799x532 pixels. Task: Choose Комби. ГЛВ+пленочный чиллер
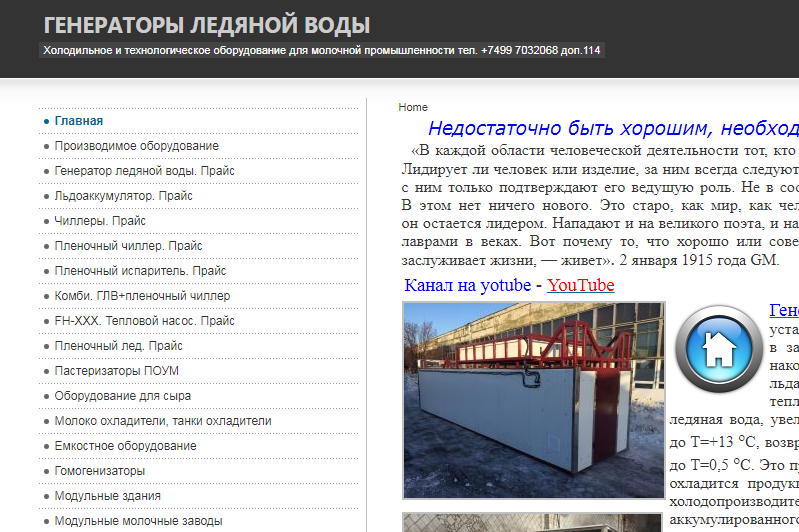pos(142,296)
